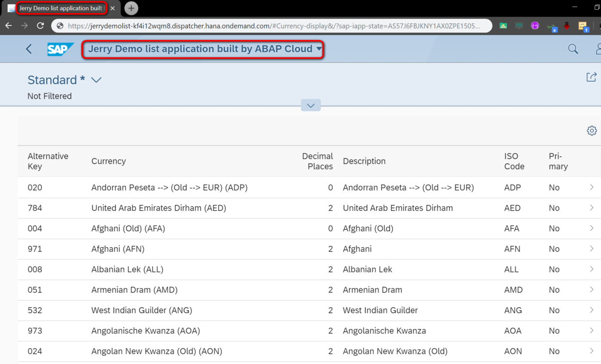Click the Currency column header
The width and height of the screenshot is (601, 364).
click(109, 161)
